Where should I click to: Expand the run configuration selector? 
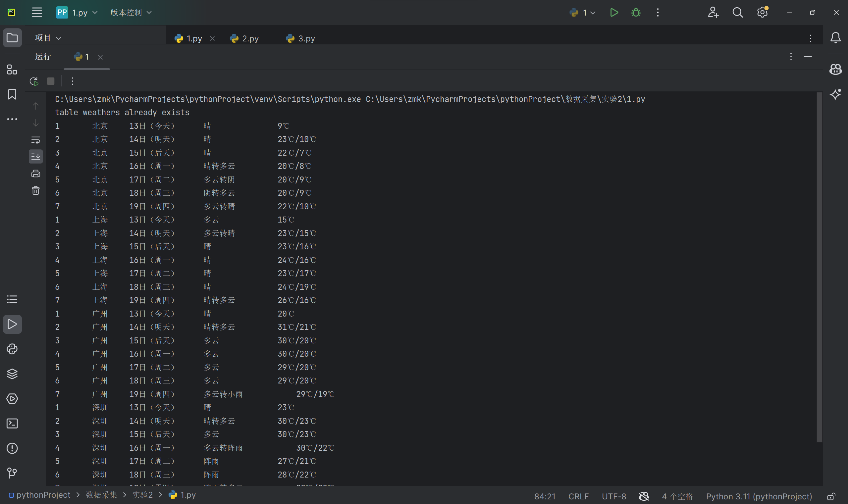tap(583, 13)
